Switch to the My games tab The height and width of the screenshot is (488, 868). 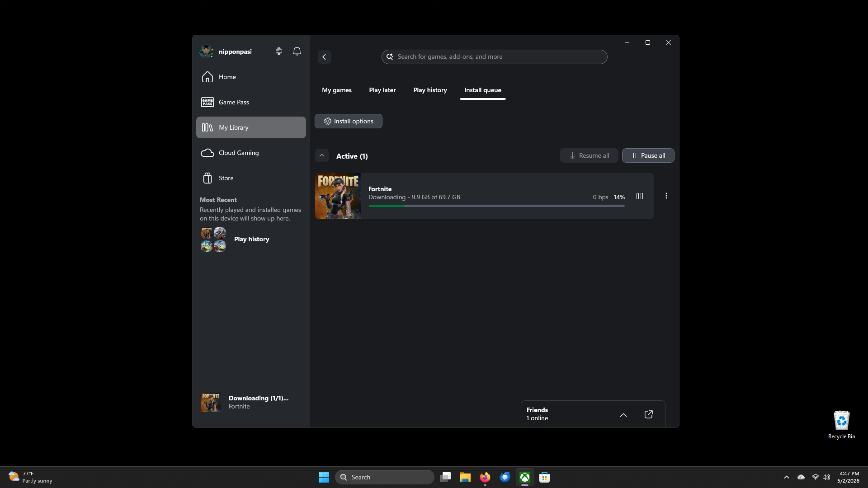pyautogui.click(x=336, y=90)
